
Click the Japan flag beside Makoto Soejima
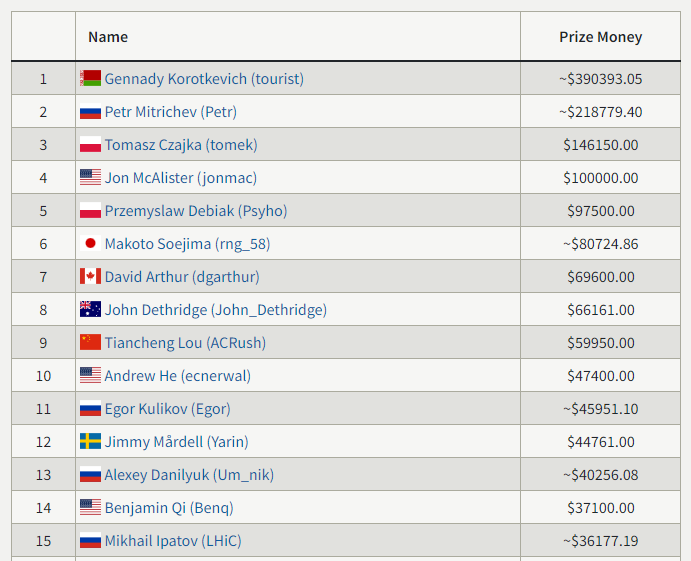tap(90, 243)
